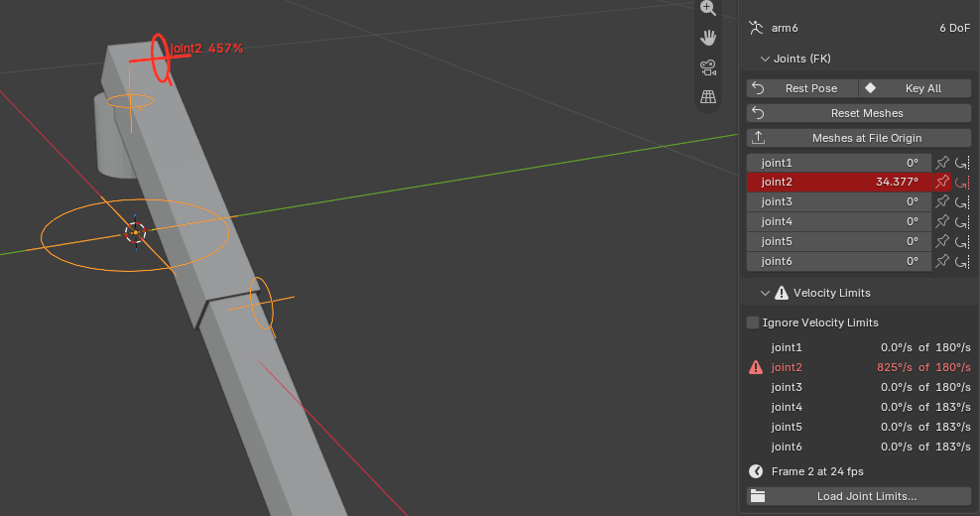Toggle the pin for joint5
This screenshot has width=980, height=516.
942,241
